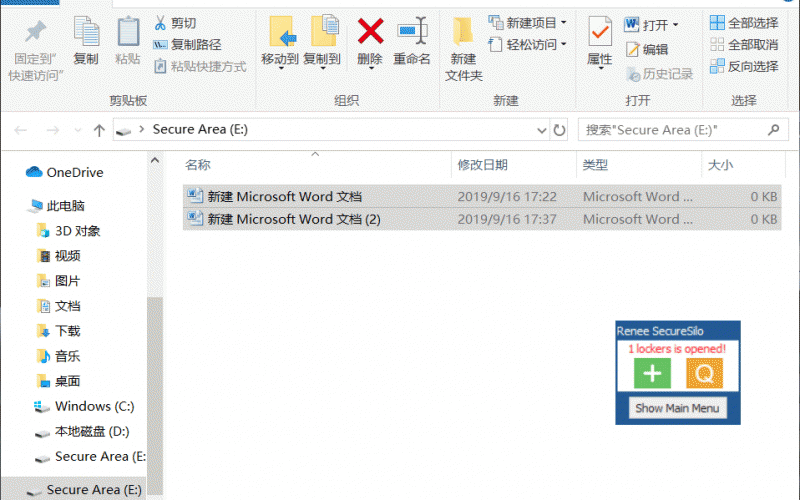Image resolution: width=800 pixels, height=500 pixels.
Task: Click the refresh button beside address bar
Action: tap(560, 131)
